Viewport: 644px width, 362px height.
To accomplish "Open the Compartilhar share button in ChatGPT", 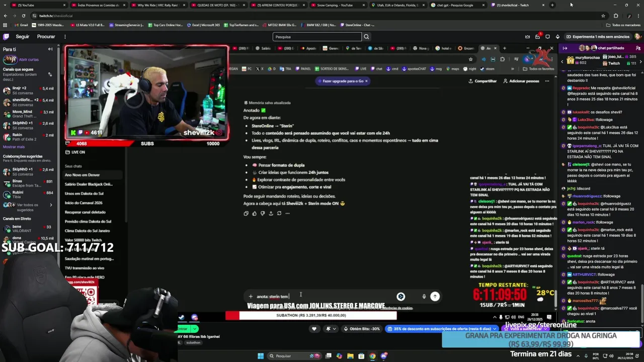I will pos(482,81).
